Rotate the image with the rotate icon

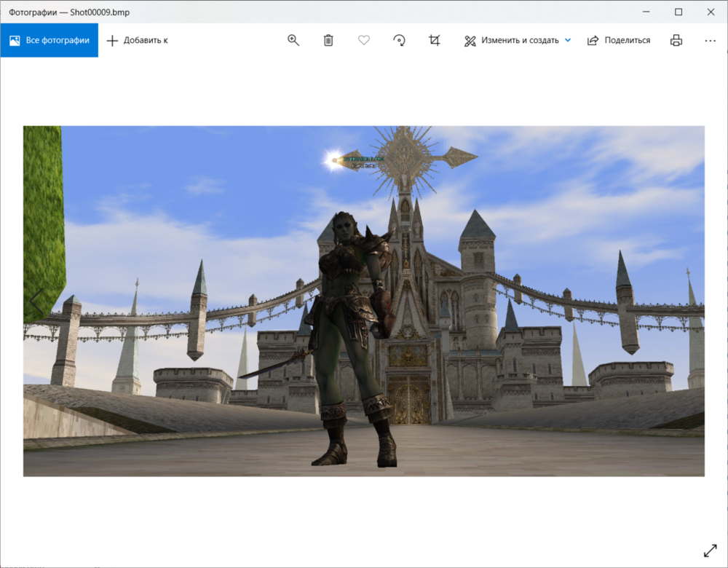click(399, 40)
